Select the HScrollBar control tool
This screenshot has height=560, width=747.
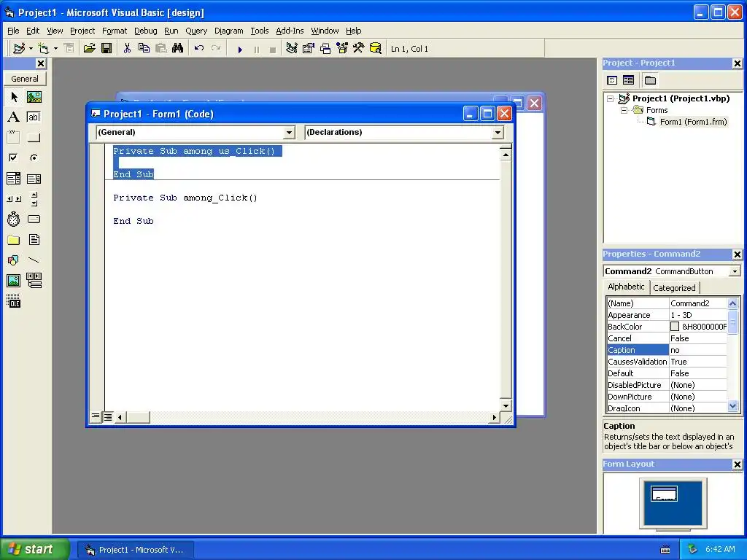point(13,199)
